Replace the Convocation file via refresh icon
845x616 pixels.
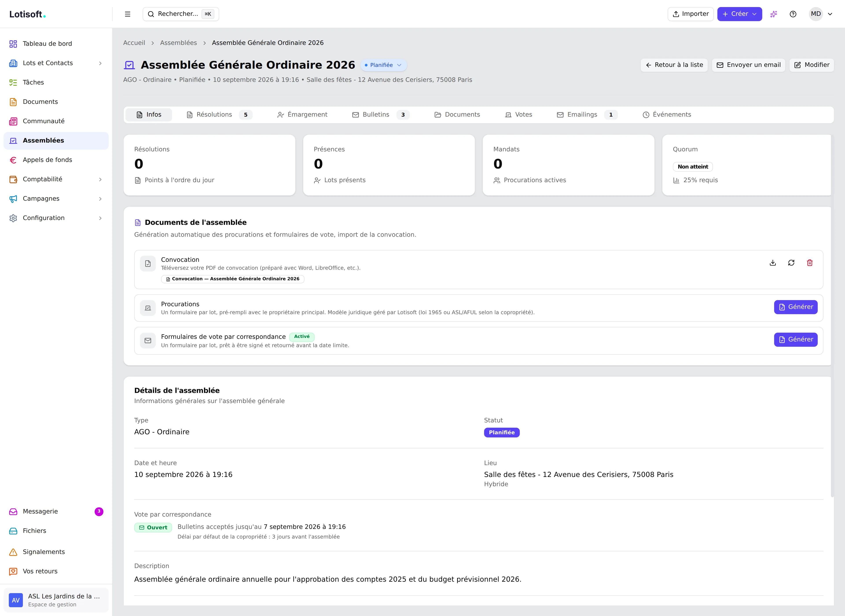click(791, 263)
